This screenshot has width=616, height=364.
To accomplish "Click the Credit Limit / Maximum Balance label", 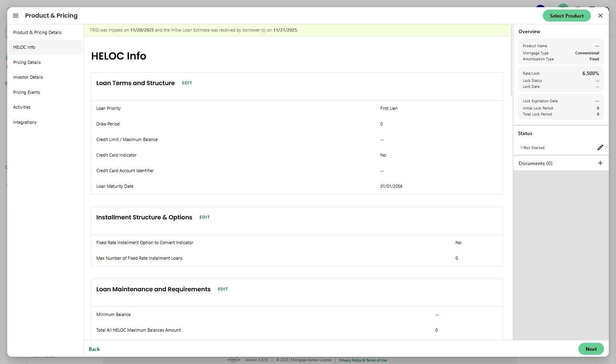I will coord(127,139).
